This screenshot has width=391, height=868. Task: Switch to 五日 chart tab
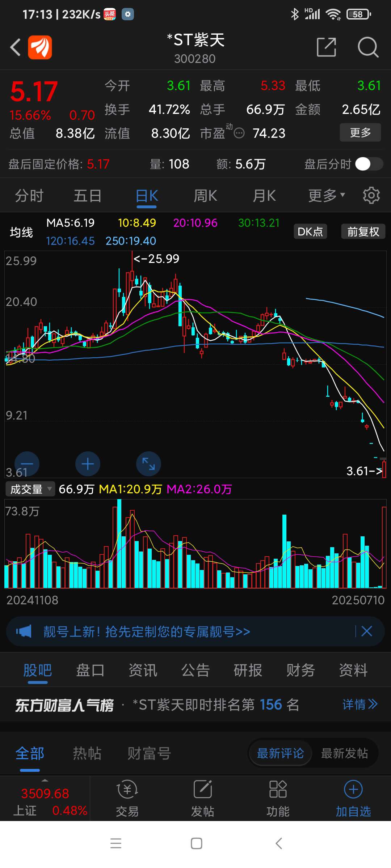click(88, 196)
